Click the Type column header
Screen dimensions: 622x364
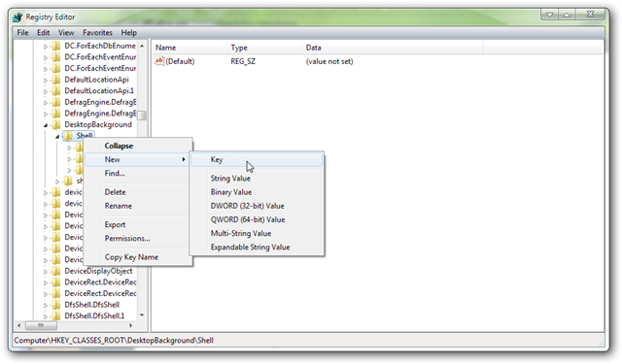click(264, 48)
